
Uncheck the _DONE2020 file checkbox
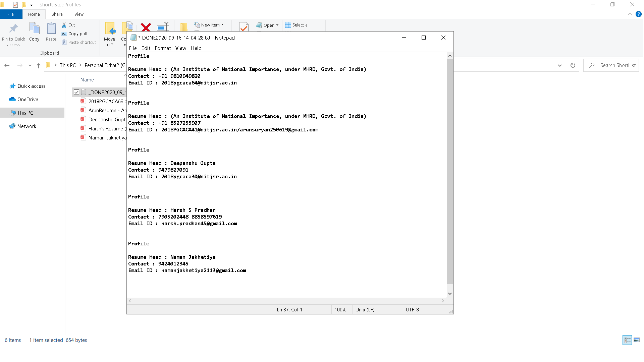coord(76,92)
